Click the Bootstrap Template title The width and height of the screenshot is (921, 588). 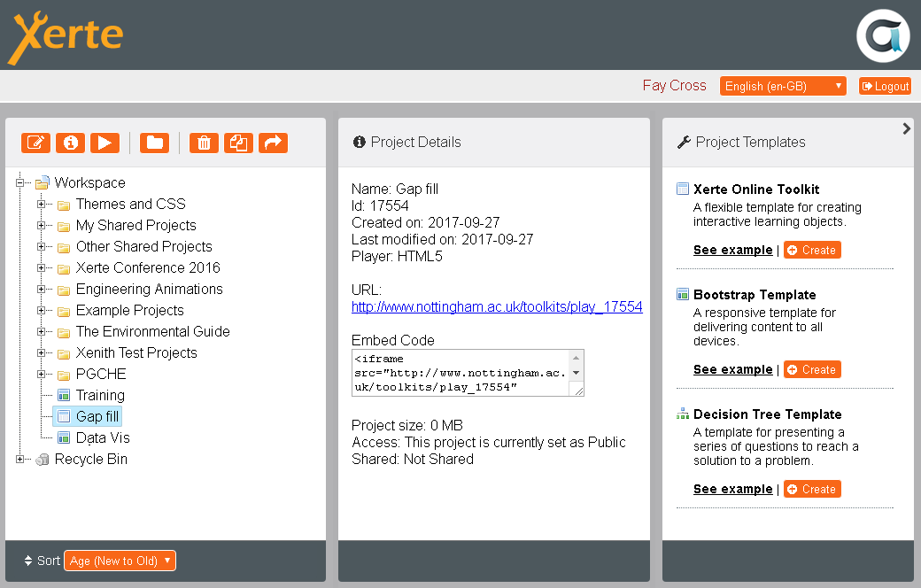click(x=755, y=295)
